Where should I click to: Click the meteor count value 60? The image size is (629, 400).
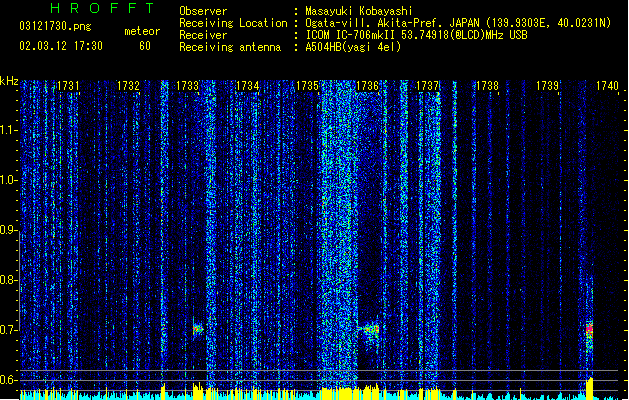coord(145,46)
